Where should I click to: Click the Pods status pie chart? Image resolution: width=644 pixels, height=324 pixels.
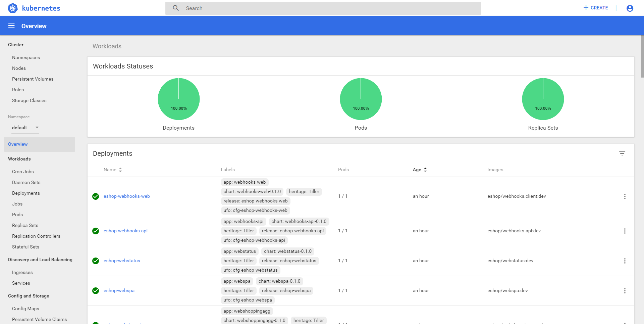pos(361,99)
